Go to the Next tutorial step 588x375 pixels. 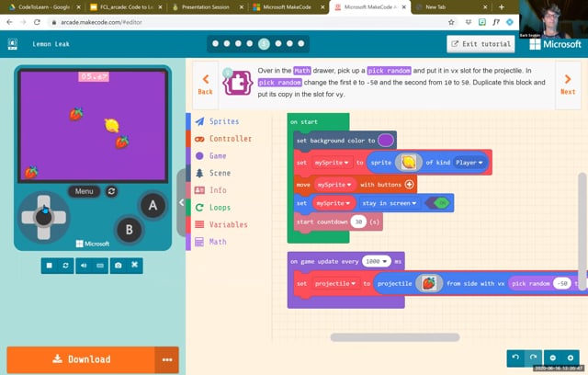(x=568, y=85)
